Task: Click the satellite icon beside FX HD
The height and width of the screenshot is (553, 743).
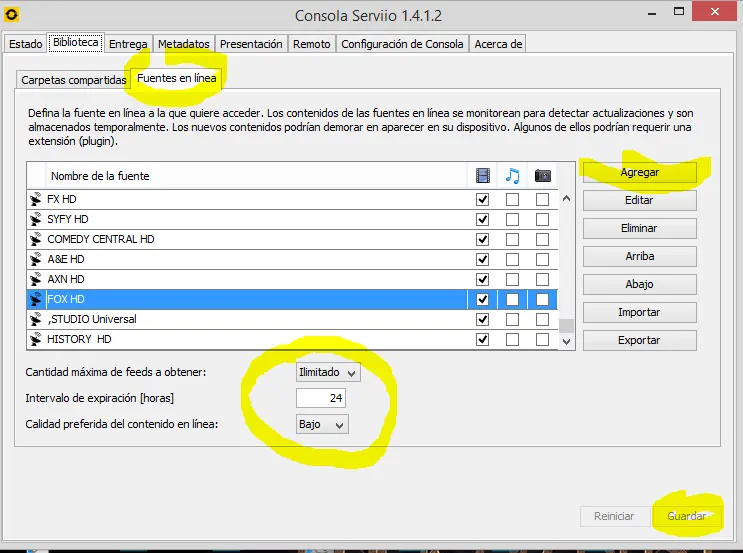Action: [36, 199]
